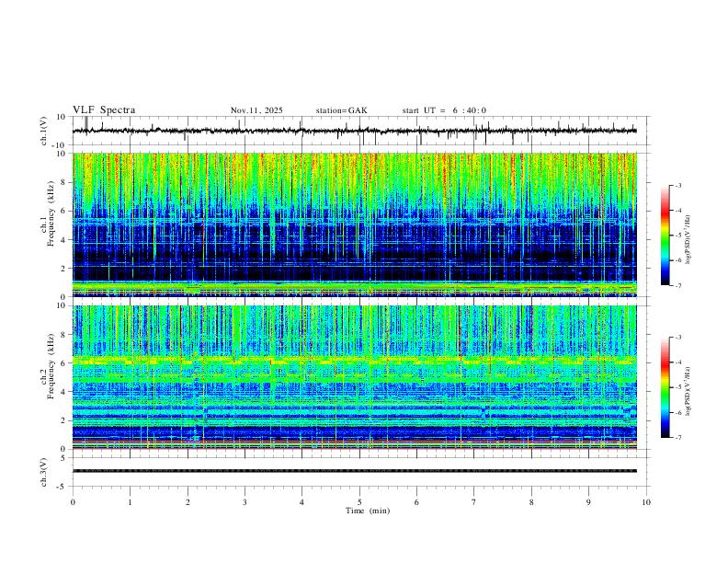
Task: Click the 'ch.3(V)' axis label
Action: point(44,472)
